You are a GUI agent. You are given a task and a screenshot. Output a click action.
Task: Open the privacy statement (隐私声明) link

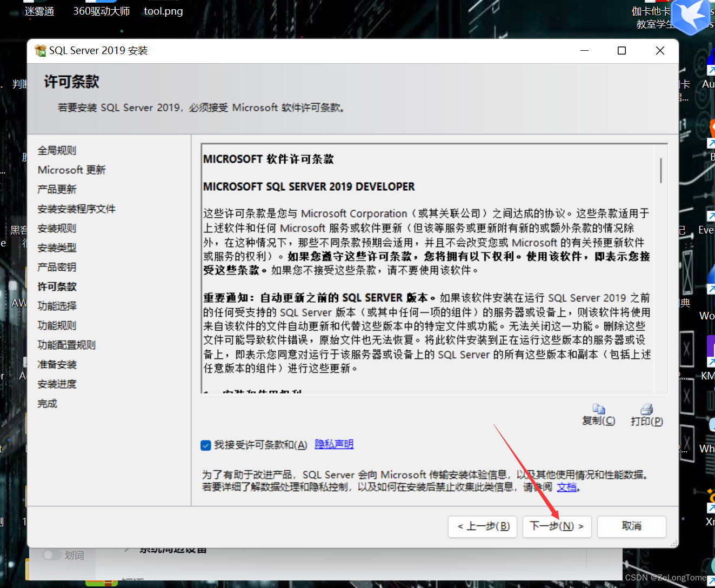(334, 444)
